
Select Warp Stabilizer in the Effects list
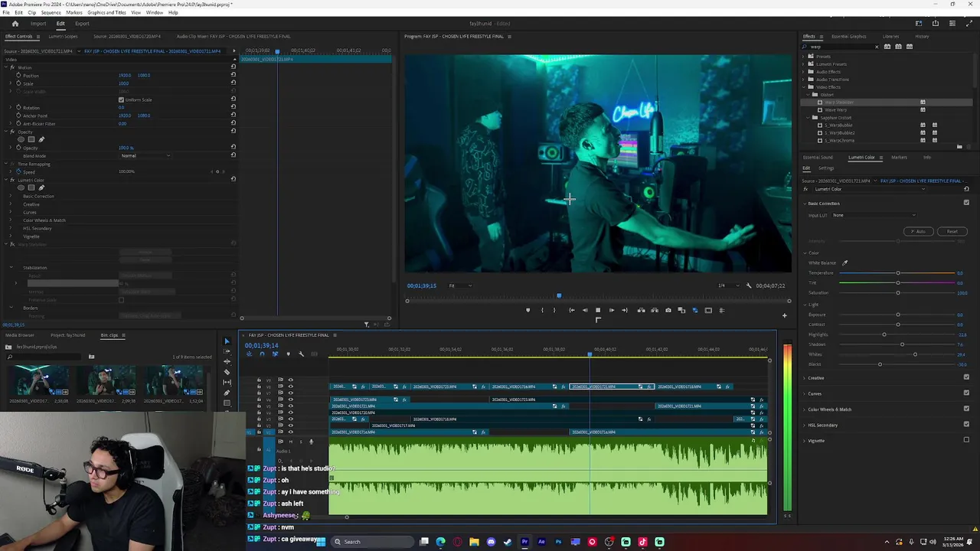pos(839,102)
